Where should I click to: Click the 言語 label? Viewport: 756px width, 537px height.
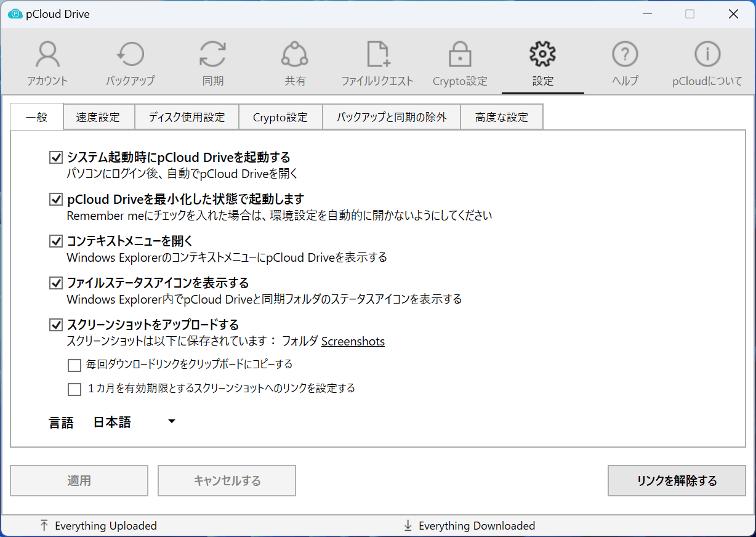[62, 422]
